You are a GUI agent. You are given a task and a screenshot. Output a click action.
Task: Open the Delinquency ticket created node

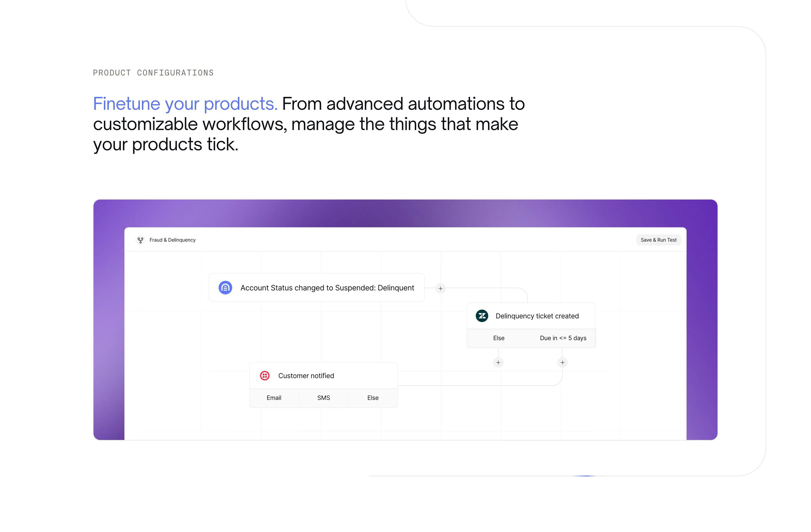point(531,316)
